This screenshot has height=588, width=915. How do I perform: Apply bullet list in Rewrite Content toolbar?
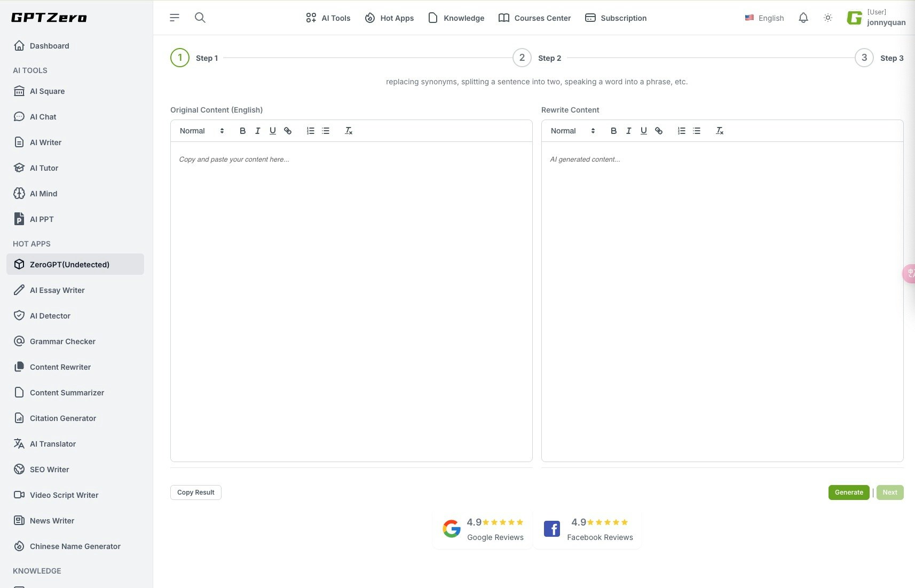click(697, 131)
